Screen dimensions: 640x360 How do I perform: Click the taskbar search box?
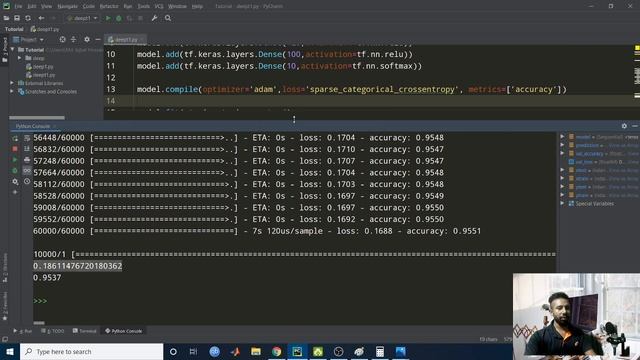(x=91, y=351)
